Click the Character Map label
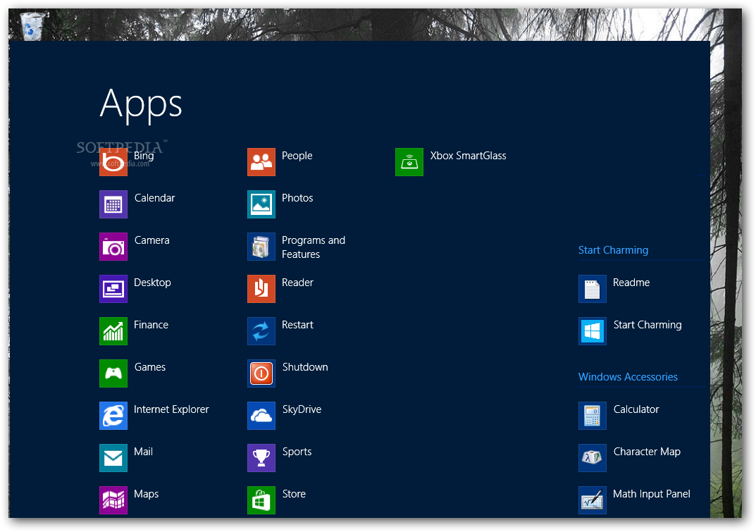Viewport: 756px width, 532px height. 647,452
